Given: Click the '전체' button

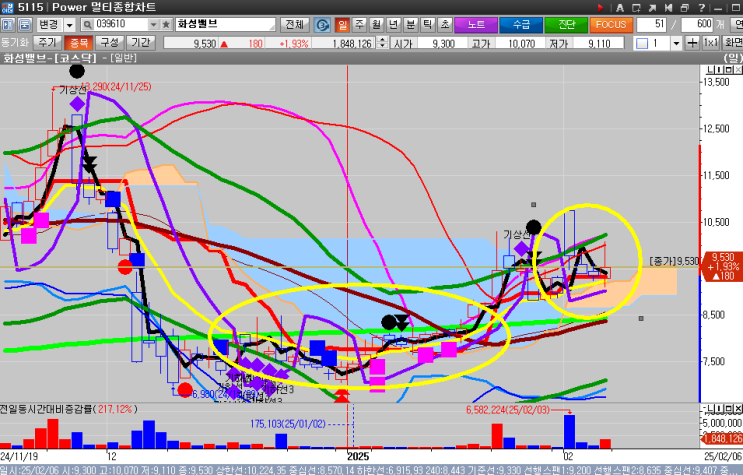Looking at the screenshot, I should 295,25.
